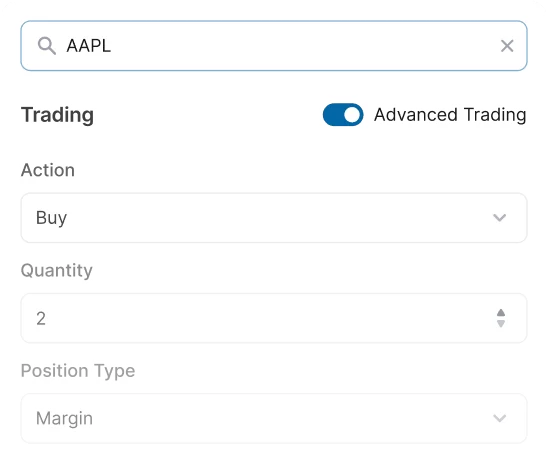Select the Buy text in Action

(x=51, y=218)
